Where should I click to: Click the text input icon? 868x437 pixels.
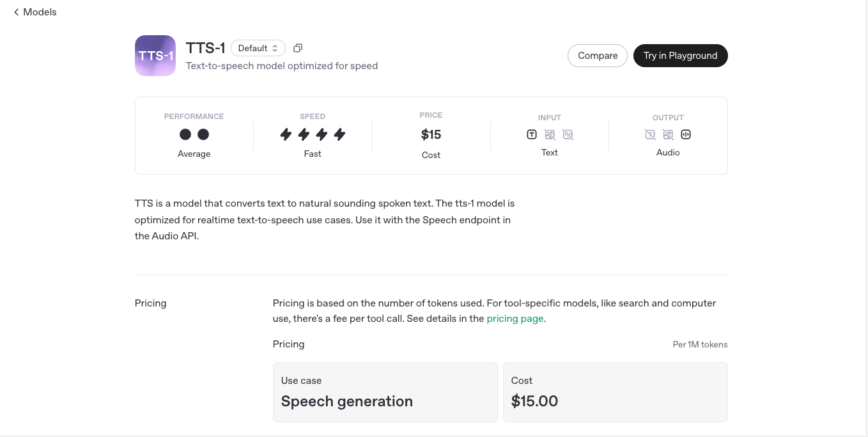(x=532, y=134)
